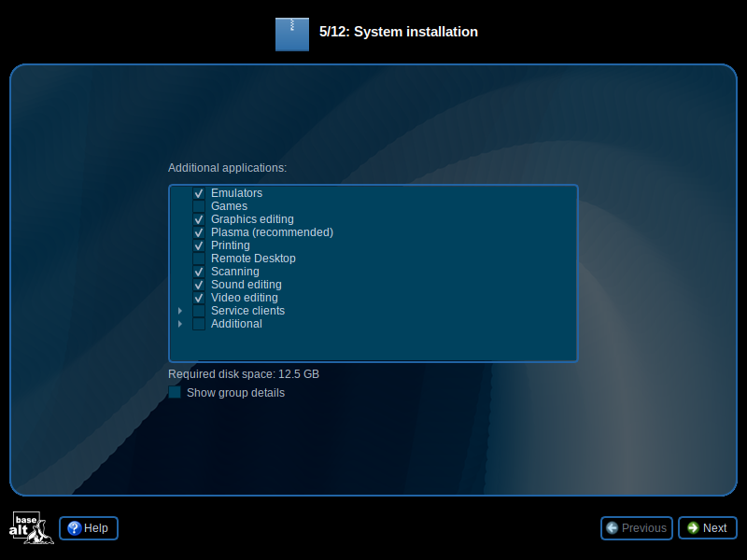Check Show group details option

click(175, 392)
